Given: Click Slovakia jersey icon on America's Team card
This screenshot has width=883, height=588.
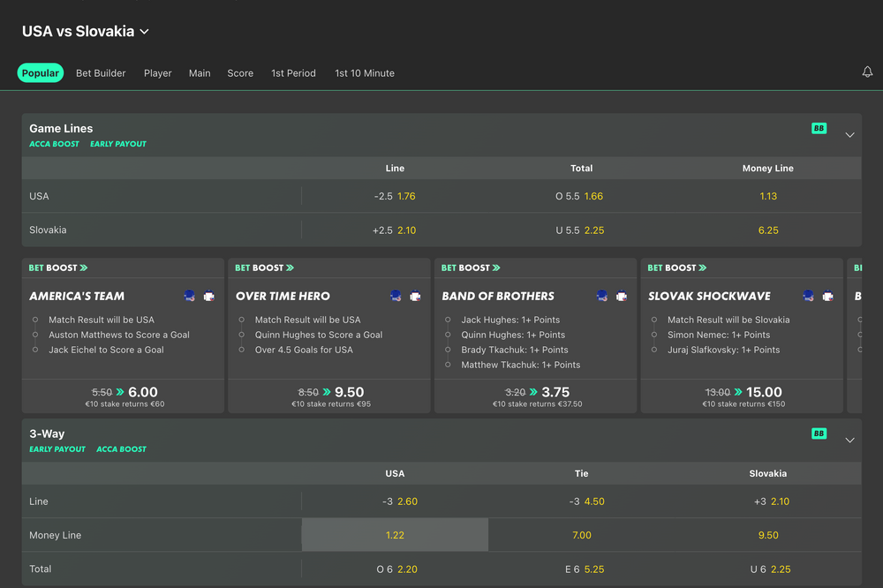Looking at the screenshot, I should (209, 296).
